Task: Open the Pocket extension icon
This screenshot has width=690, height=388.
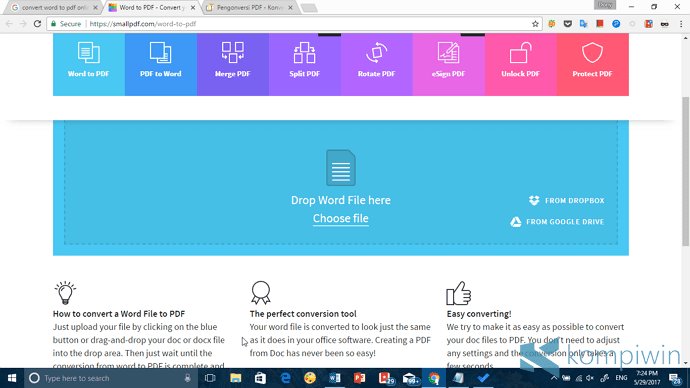Action: [x=568, y=24]
